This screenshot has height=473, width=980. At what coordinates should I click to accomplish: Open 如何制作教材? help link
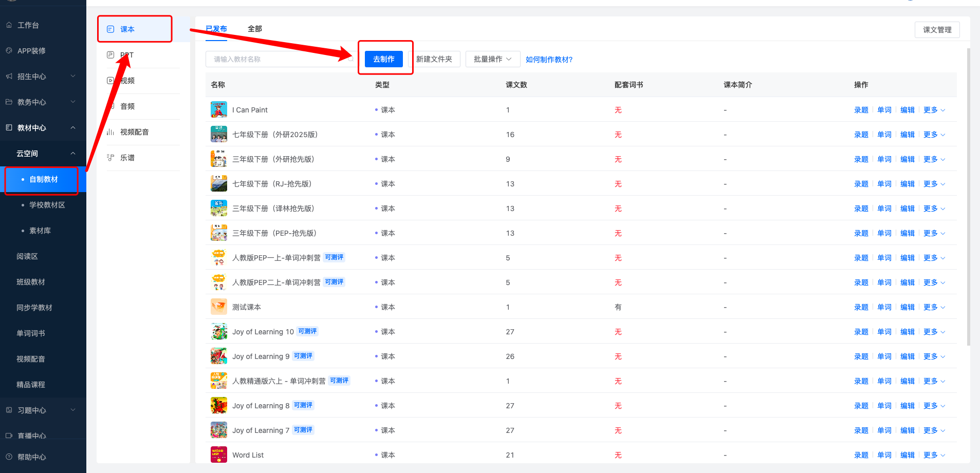click(x=549, y=59)
